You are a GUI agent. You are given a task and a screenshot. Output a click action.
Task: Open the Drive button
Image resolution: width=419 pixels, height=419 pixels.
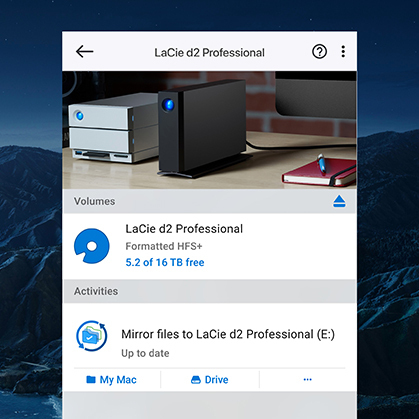click(x=210, y=380)
